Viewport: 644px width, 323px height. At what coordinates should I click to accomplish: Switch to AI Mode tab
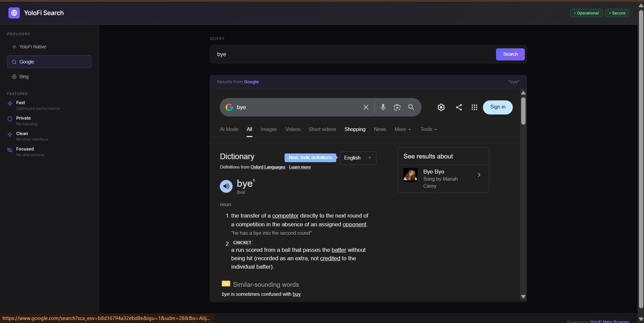coord(229,129)
